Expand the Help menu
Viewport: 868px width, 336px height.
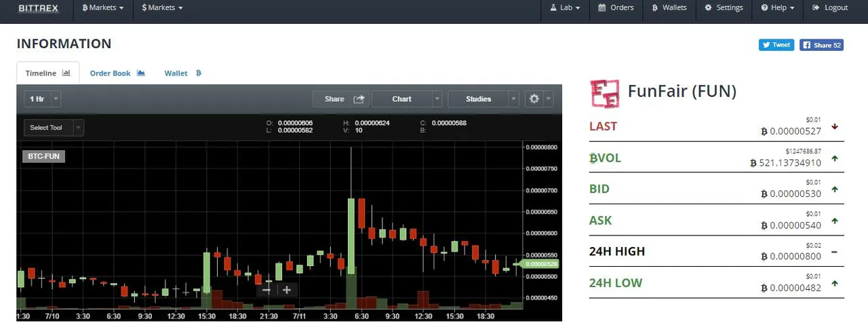(x=778, y=8)
